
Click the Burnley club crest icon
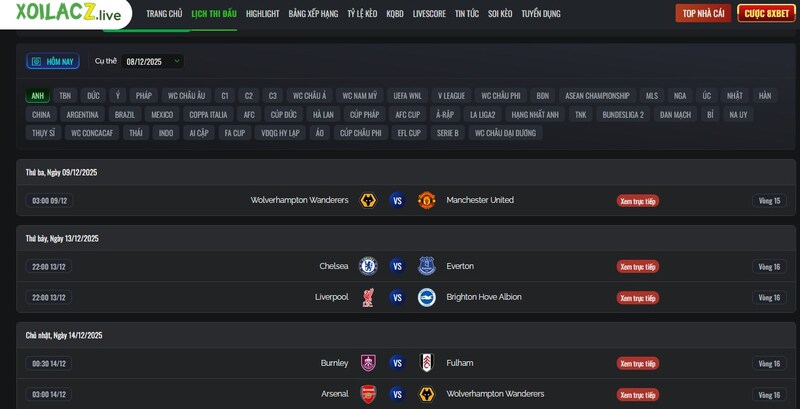pyautogui.click(x=368, y=363)
